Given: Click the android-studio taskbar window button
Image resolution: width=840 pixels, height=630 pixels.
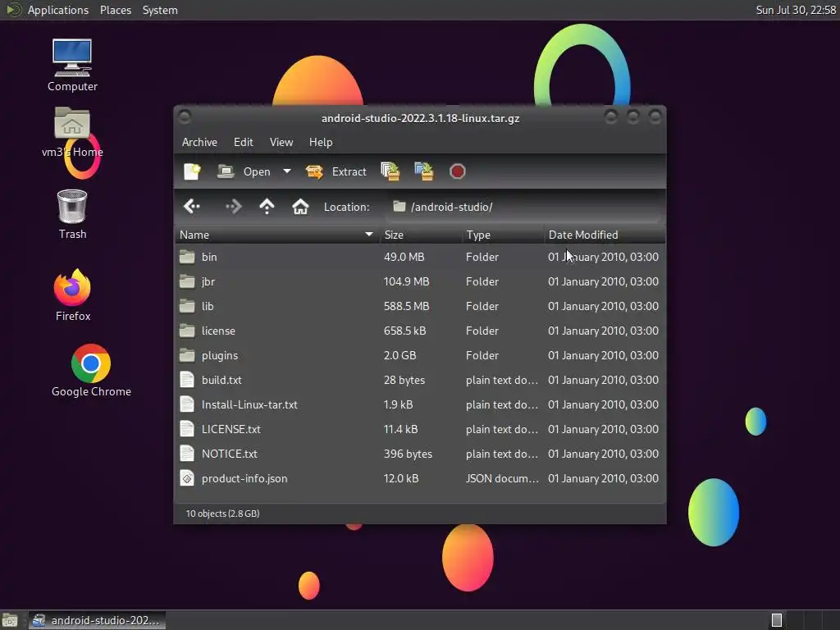Looking at the screenshot, I should coord(97,620).
